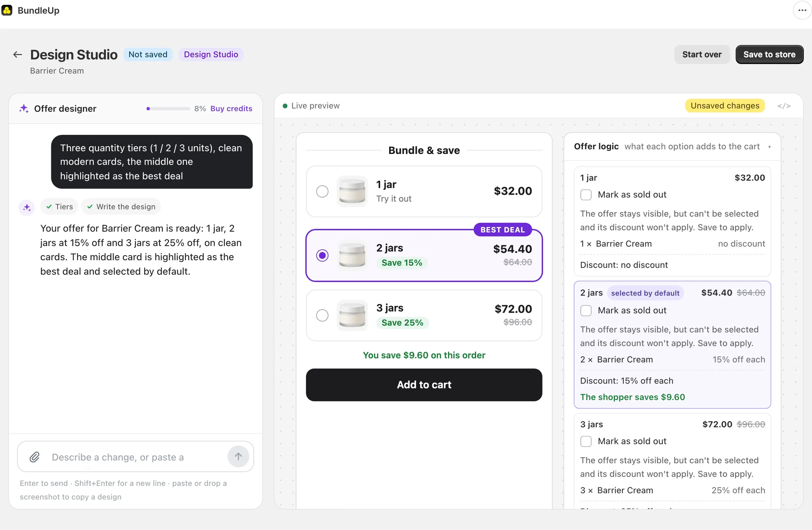Send message with the up arrow button
This screenshot has height=530, width=812.
tap(238, 456)
